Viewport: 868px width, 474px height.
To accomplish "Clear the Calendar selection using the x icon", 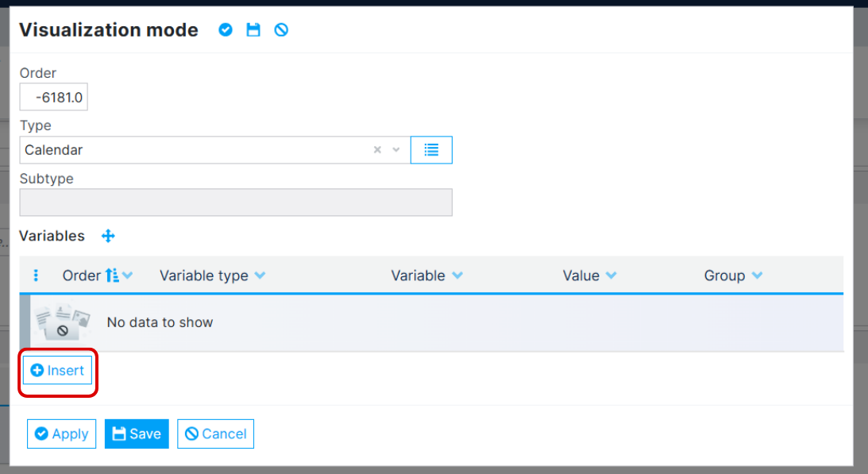I will click(x=377, y=149).
